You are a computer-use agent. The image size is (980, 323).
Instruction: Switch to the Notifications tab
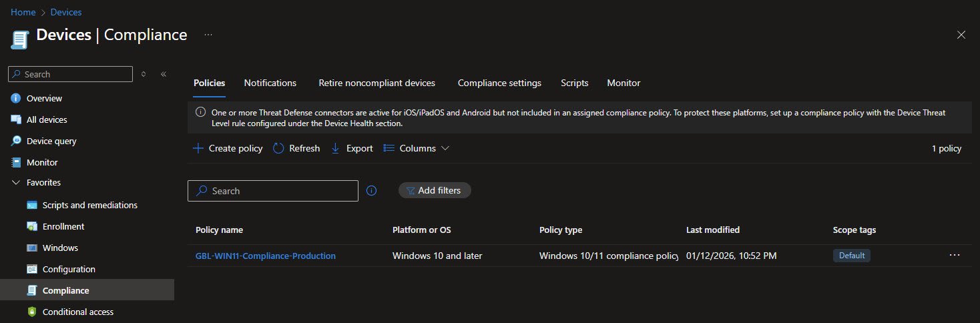coord(270,83)
